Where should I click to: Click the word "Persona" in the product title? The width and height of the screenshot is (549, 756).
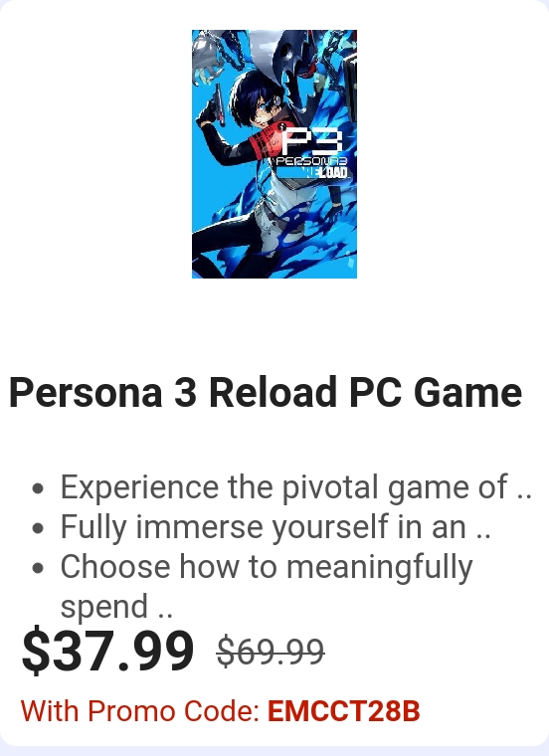pos(86,393)
